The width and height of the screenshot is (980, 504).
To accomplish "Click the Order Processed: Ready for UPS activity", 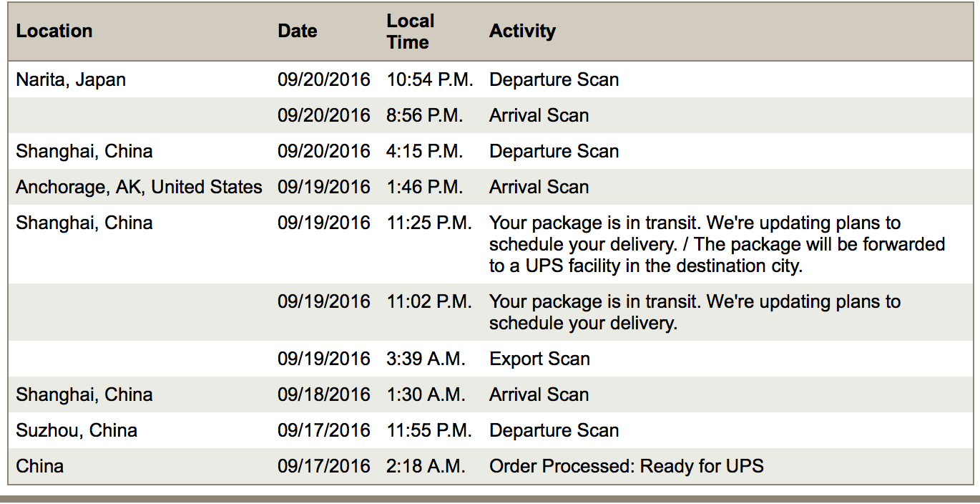I will (626, 466).
